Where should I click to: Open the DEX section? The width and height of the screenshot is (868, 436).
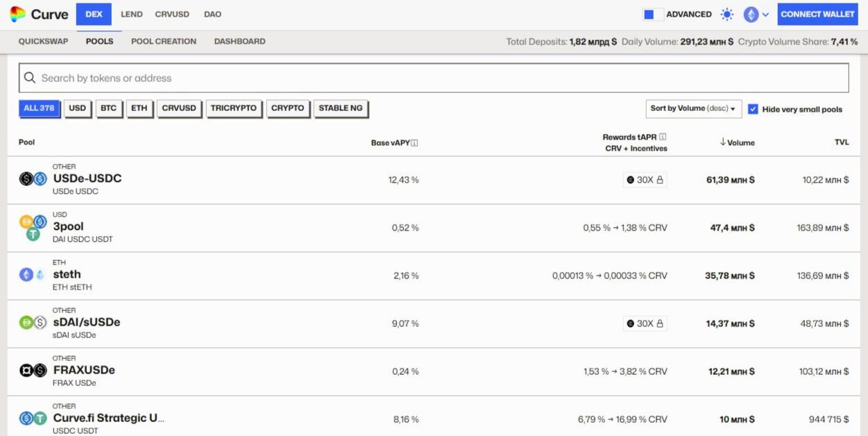tap(94, 14)
